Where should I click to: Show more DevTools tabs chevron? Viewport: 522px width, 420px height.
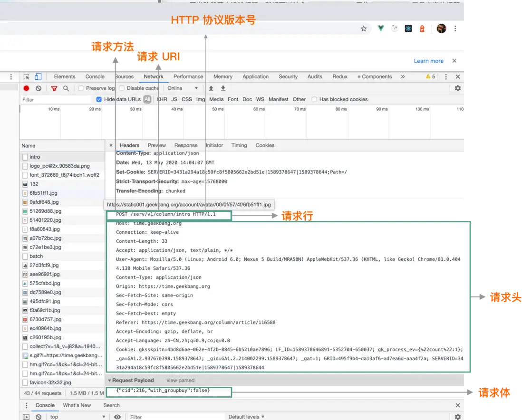[403, 76]
